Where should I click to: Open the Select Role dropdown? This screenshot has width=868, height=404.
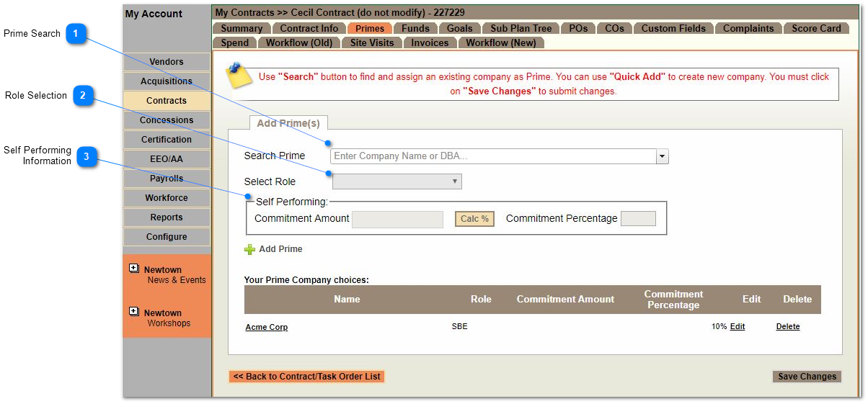coord(397,181)
